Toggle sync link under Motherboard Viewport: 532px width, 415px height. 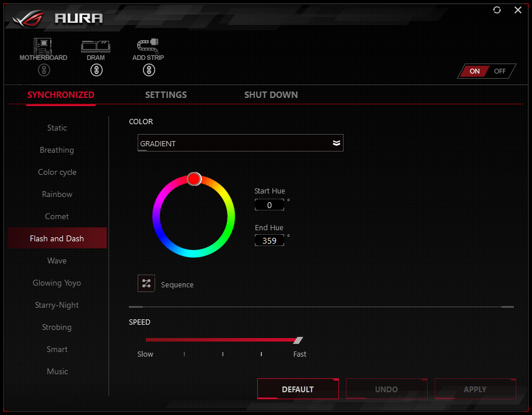click(x=44, y=70)
